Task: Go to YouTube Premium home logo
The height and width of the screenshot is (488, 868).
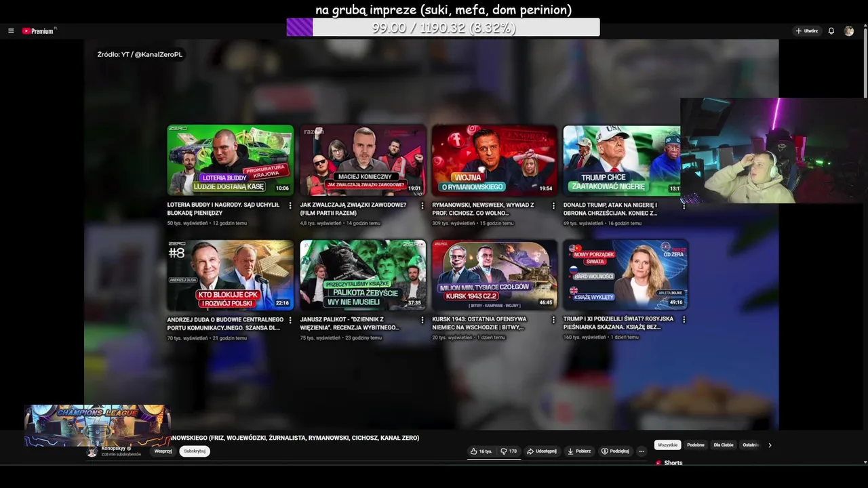Action: (x=38, y=31)
